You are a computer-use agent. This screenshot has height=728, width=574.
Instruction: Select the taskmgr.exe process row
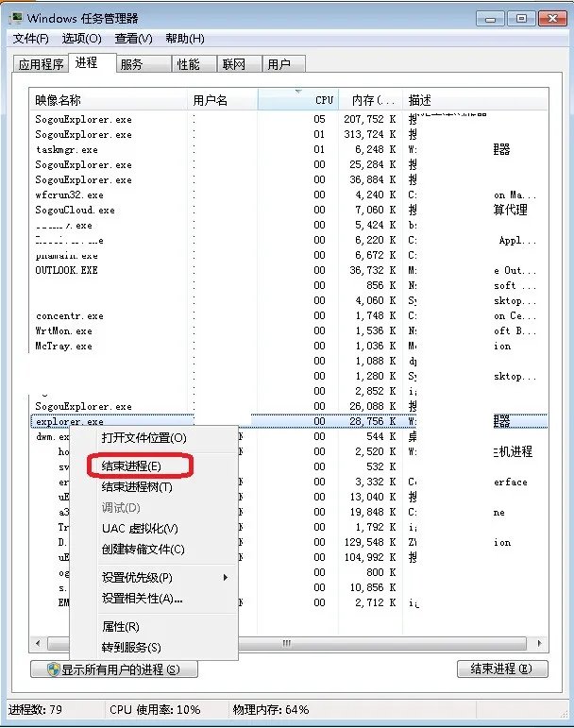click(289, 149)
